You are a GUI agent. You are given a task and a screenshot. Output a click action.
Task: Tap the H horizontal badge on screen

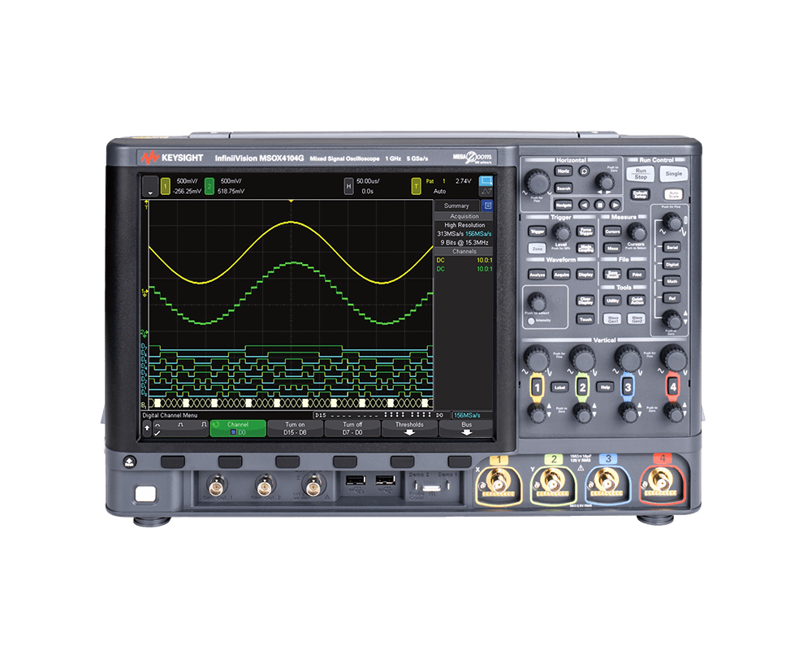click(348, 187)
